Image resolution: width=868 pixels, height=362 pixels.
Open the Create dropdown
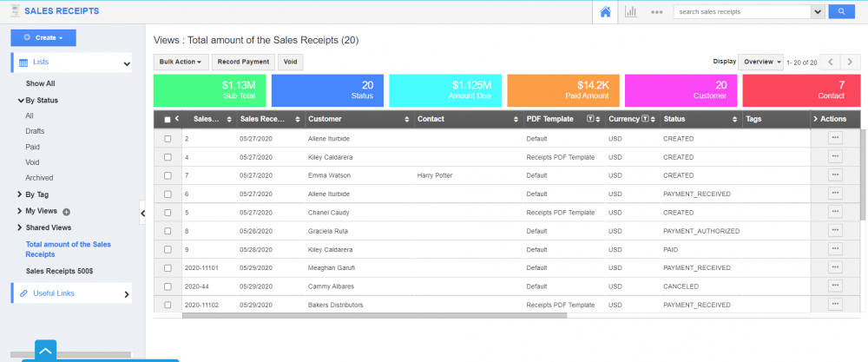43,37
